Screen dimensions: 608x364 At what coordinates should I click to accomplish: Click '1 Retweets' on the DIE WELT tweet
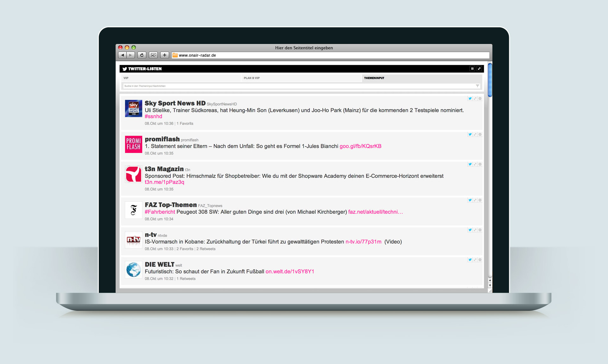pyautogui.click(x=186, y=279)
